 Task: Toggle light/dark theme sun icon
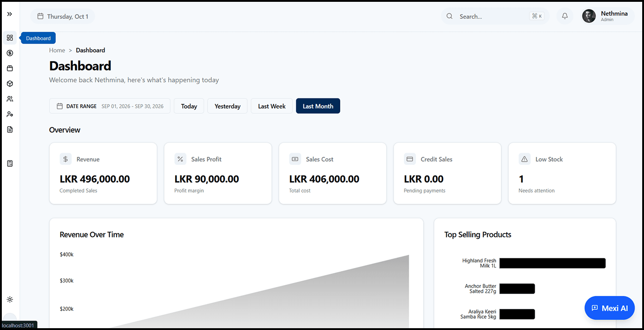10,300
